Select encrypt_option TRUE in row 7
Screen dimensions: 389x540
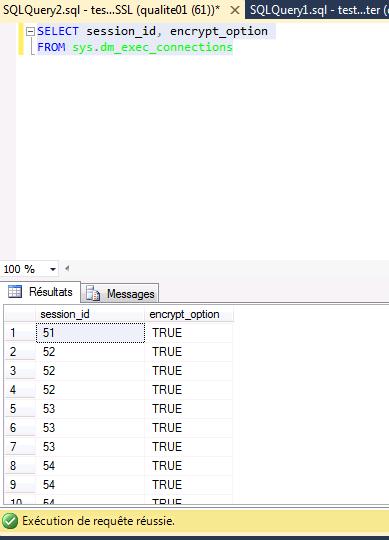[189, 447]
